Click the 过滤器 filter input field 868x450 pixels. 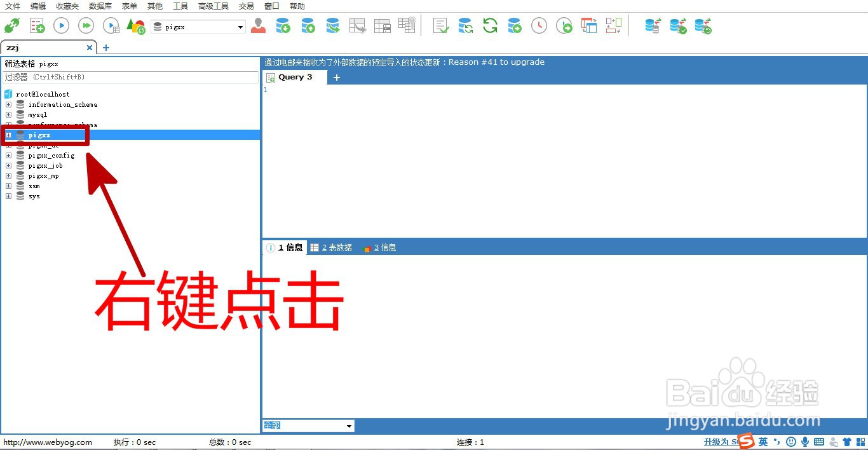tap(127, 76)
